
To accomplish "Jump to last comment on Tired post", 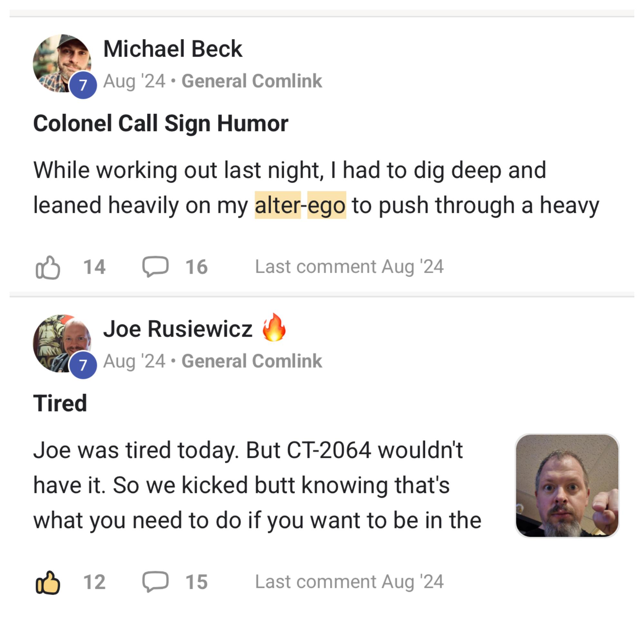I will [x=349, y=582].
